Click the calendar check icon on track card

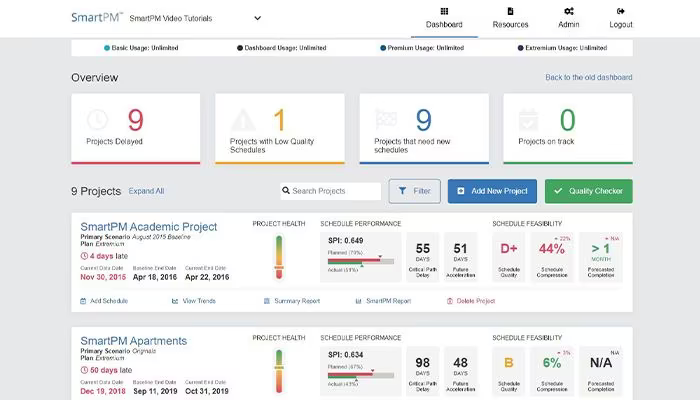pyautogui.click(x=529, y=120)
